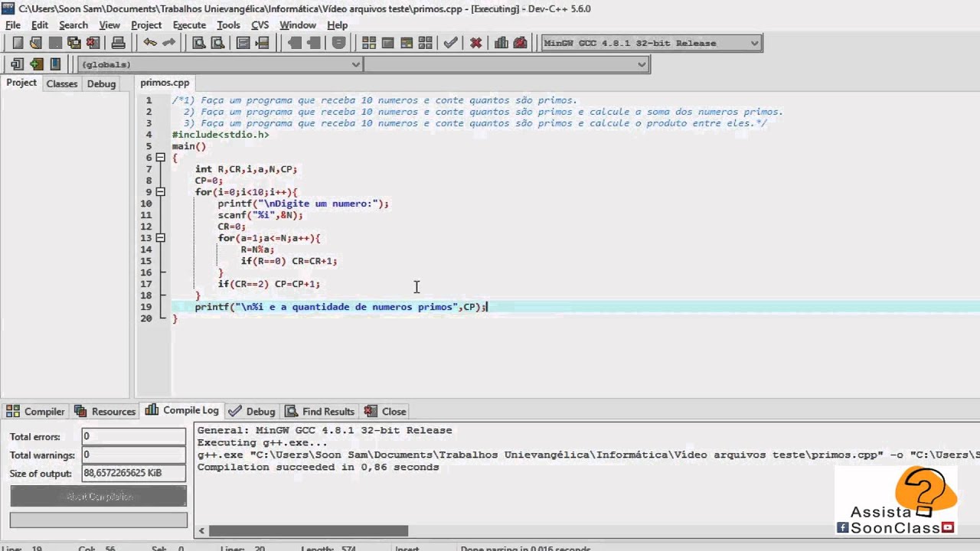This screenshot has width=980, height=551.
Task: Switch to the Resources bottom tab
Action: click(106, 411)
